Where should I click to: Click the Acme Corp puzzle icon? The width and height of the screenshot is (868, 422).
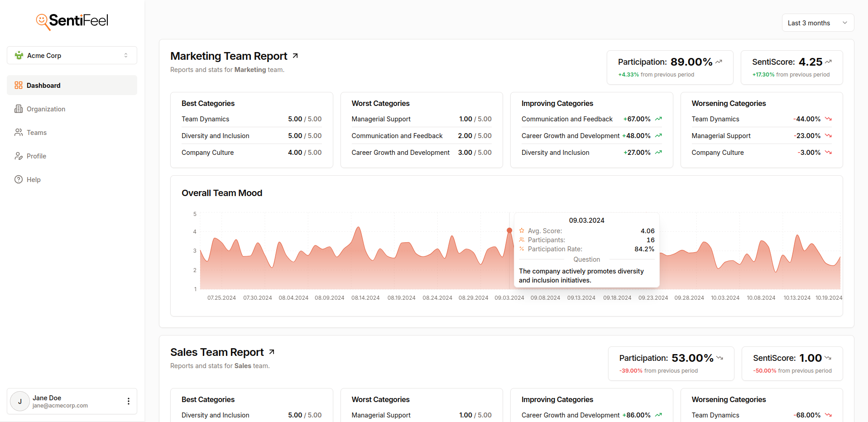19,55
